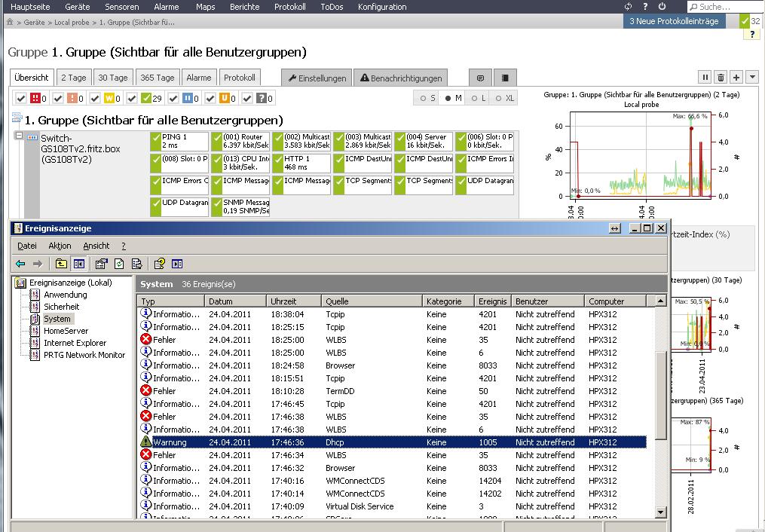This screenshot has width=765, height=532.
Task: Select the 18:38:04 Tcpip event row
Action: (x=393, y=314)
